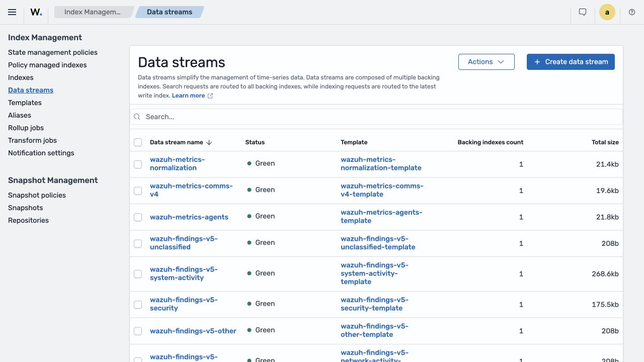Open the help question mark icon
The height and width of the screenshot is (362, 644).
(632, 12)
